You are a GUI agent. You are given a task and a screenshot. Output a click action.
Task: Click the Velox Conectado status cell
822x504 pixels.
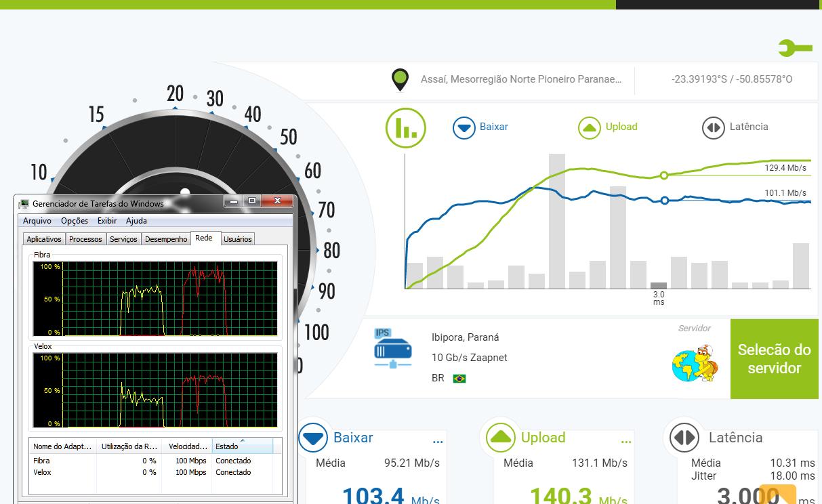click(x=233, y=472)
